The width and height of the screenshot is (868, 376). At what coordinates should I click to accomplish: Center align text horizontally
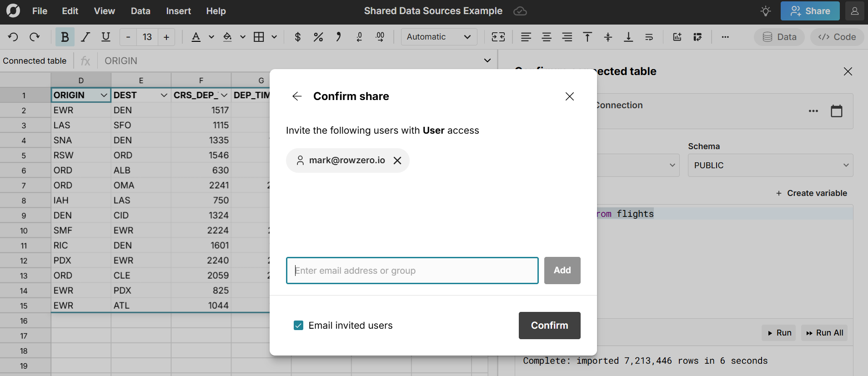point(547,37)
